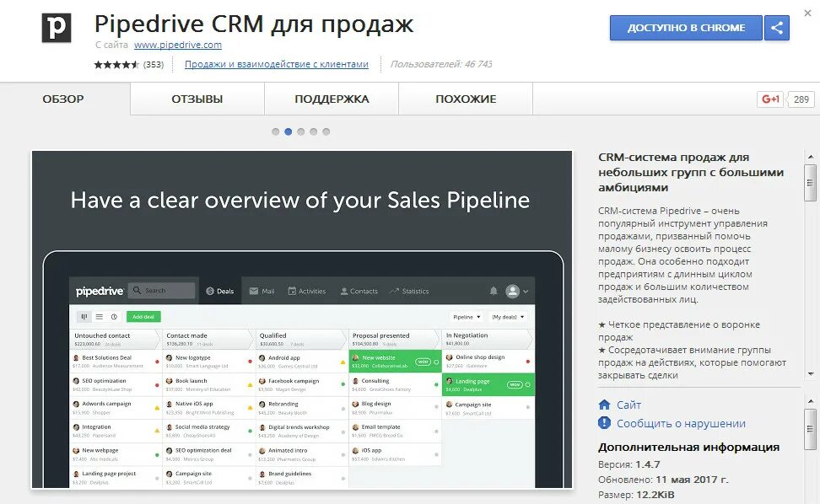Select the fourth carousel dot
Viewport: 820px width, 504px height.
313,131
